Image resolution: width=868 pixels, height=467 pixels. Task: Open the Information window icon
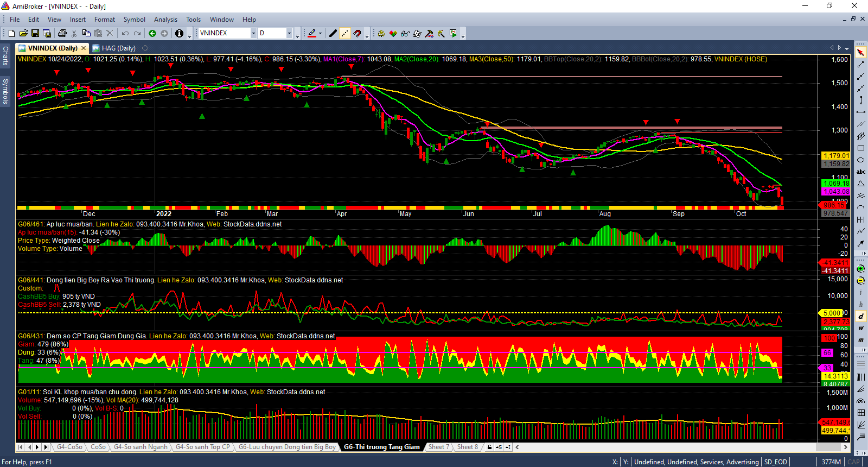tap(179, 33)
